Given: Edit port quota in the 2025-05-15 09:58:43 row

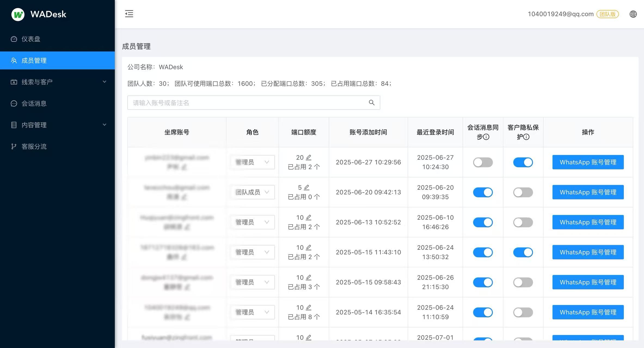Looking at the screenshot, I should (x=308, y=277).
